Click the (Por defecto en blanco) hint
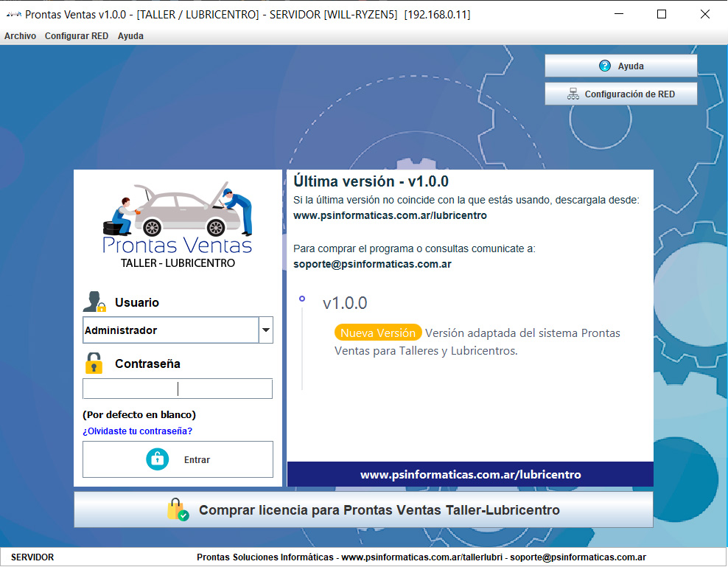 [x=139, y=414]
